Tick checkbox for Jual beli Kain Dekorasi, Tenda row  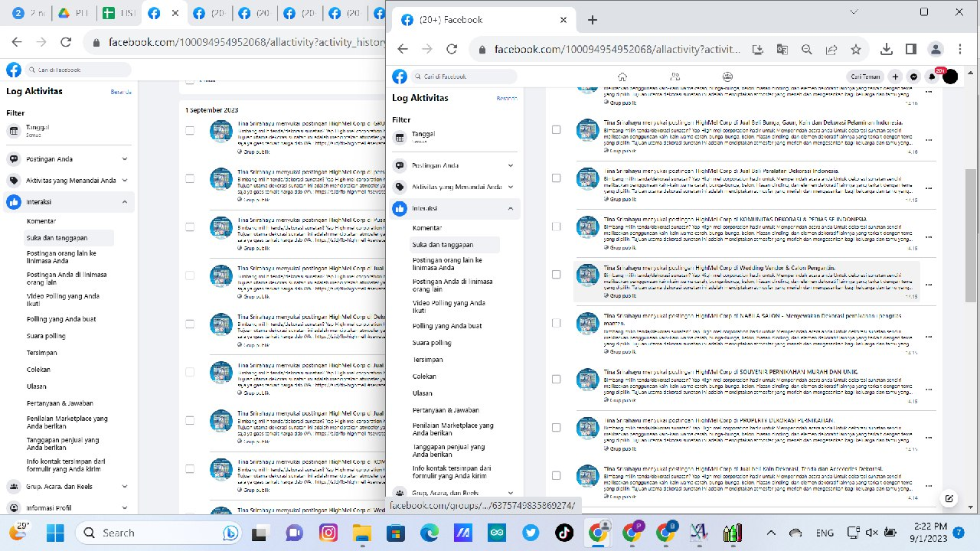coord(556,476)
